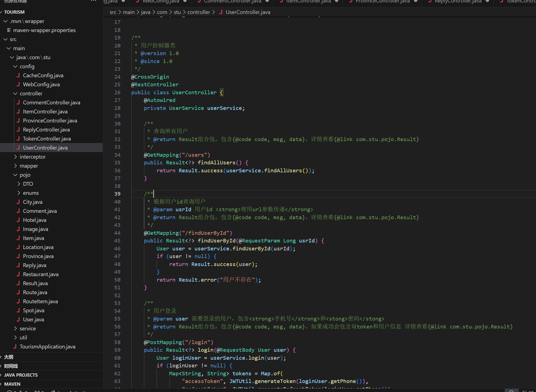Click the Java icon beside WebConfig.java in the tree
The height and width of the screenshot is (392, 536).
point(18,84)
